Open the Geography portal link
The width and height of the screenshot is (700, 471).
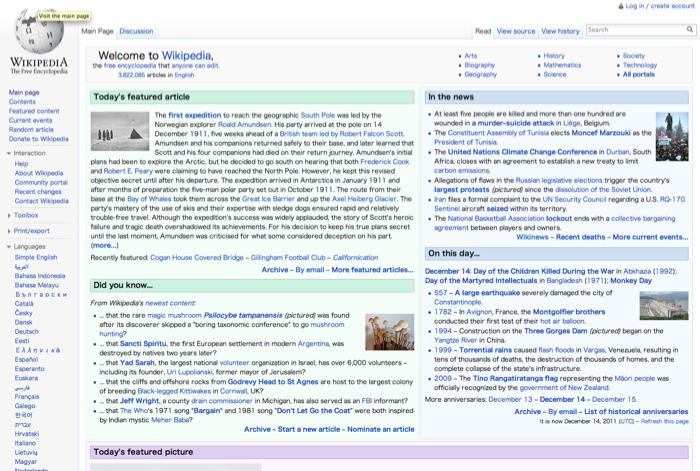480,75
